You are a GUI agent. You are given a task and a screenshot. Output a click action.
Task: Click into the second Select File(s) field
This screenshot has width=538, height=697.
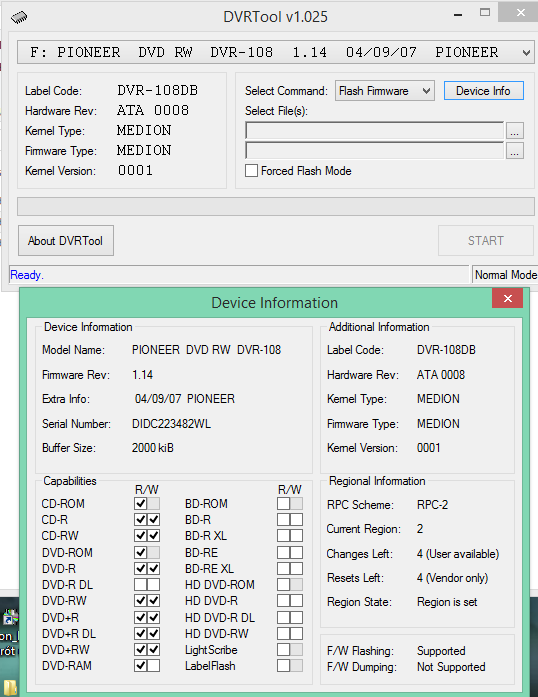[374, 151]
